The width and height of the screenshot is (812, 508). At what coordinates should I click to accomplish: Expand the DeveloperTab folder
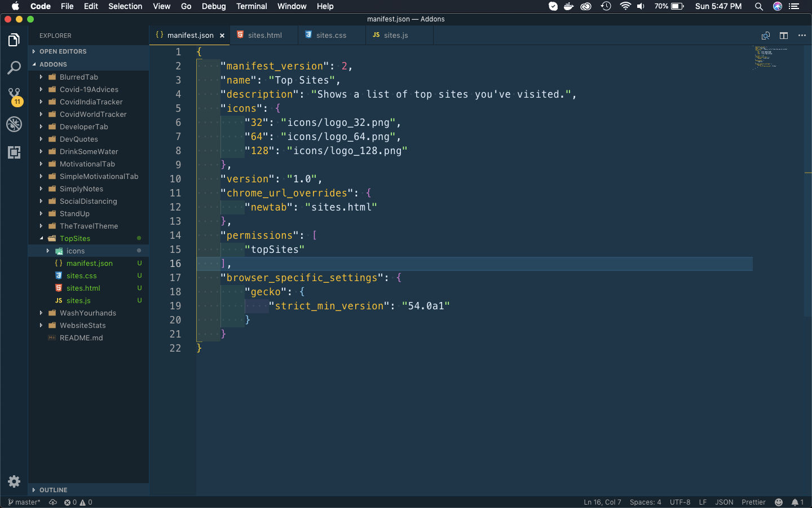pyautogui.click(x=89, y=127)
